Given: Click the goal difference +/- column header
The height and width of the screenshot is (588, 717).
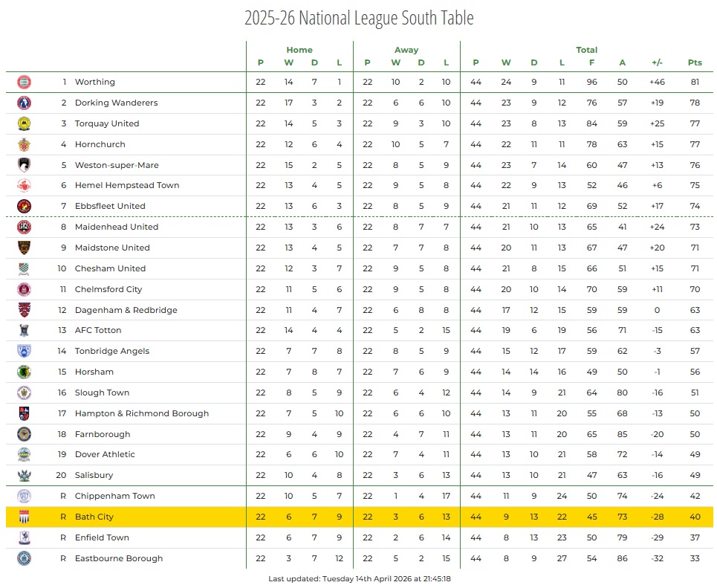Looking at the screenshot, I should 657,62.
